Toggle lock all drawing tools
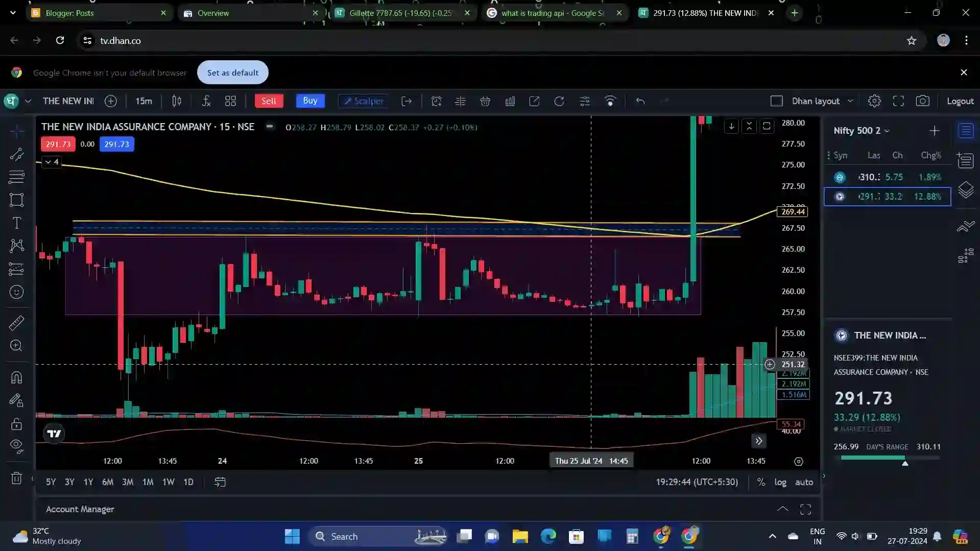Screen dimensions: 980x551 pyautogui.click(x=16, y=424)
